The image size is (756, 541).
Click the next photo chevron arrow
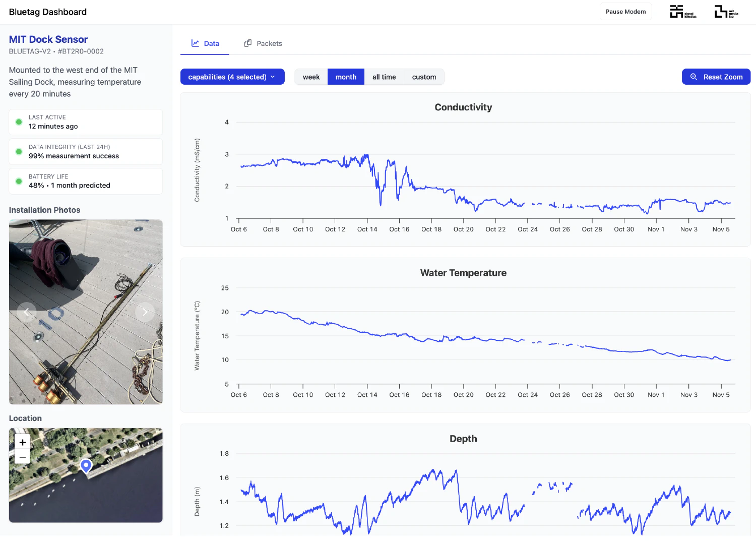pos(145,312)
